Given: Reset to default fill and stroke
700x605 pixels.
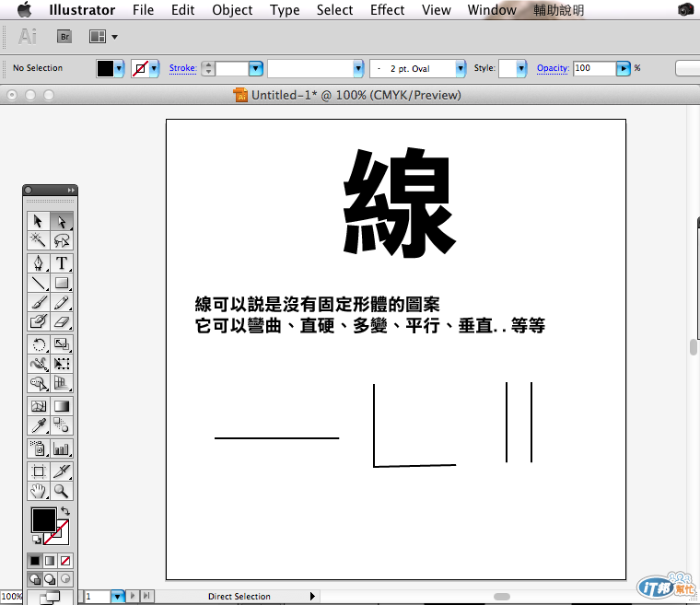Looking at the screenshot, I should [x=37, y=540].
